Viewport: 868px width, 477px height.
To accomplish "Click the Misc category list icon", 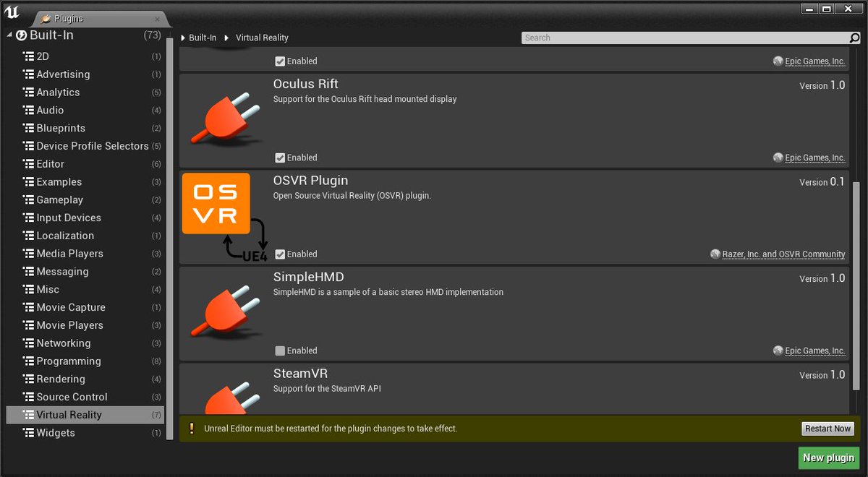I will click(x=28, y=289).
